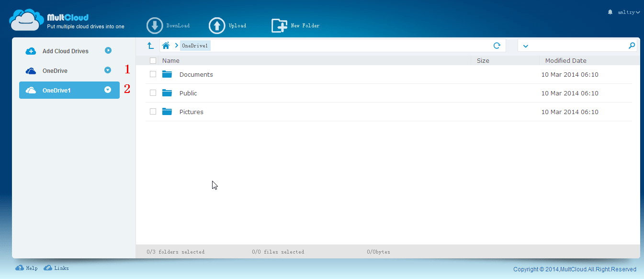Open the amltzy user account menu
Image resolution: width=644 pixels, height=279 pixels.
point(629,12)
